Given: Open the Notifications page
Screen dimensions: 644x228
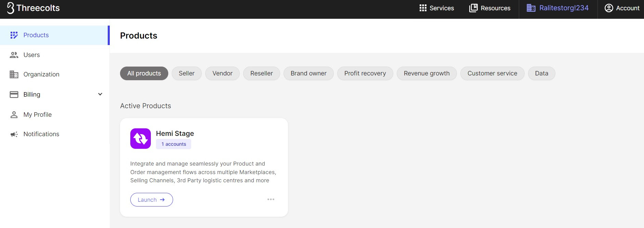Looking at the screenshot, I should [41, 134].
